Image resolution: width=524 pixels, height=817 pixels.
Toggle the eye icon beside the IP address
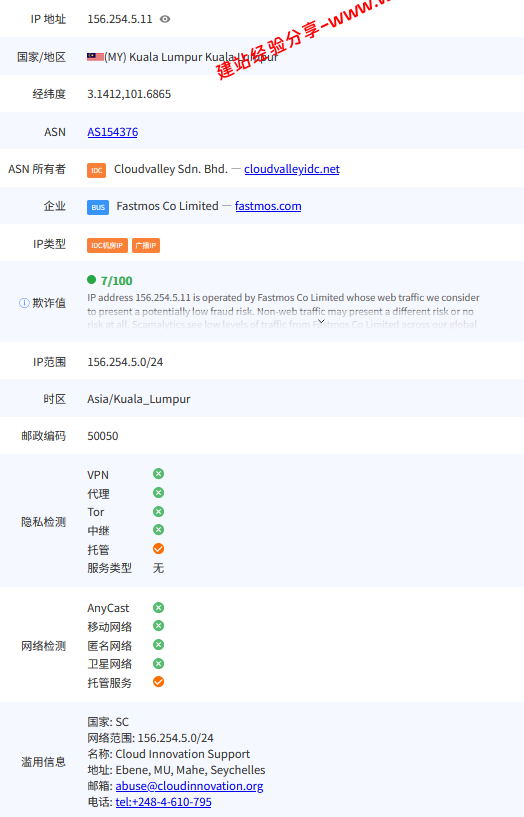coord(165,19)
